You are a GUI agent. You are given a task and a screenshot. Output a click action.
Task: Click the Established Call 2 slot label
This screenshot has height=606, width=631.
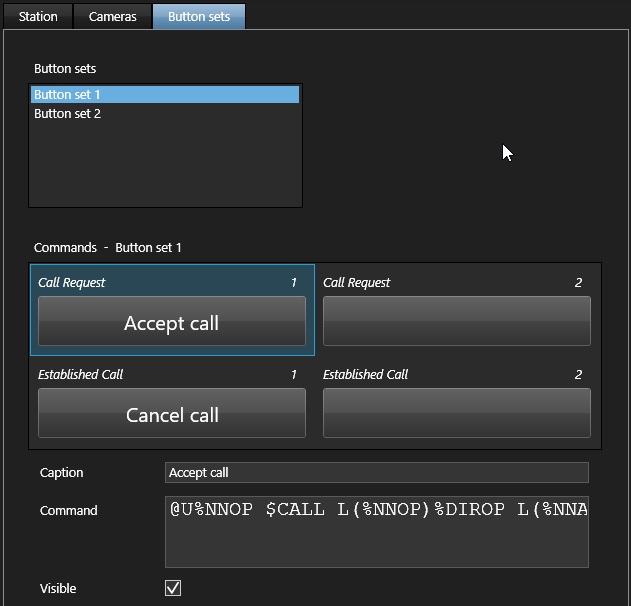coord(366,375)
